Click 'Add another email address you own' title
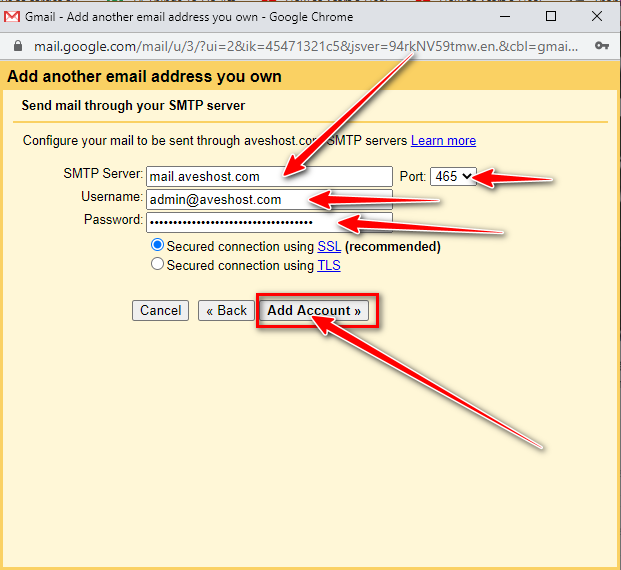621x570 pixels. tap(144, 76)
